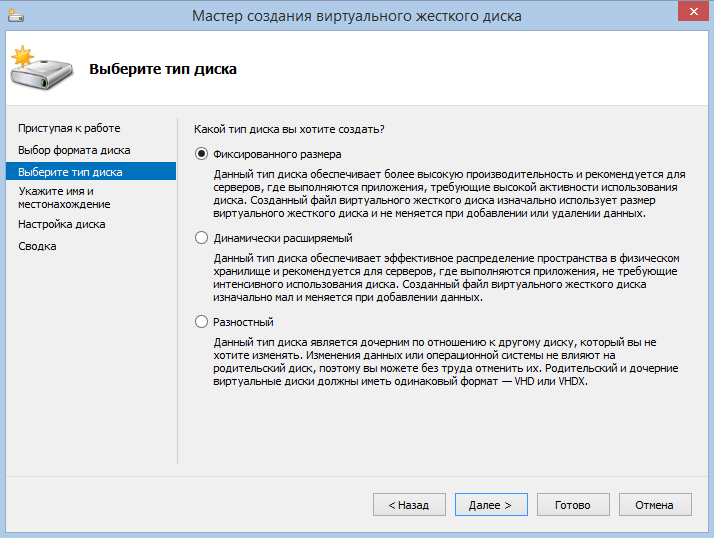Open the Выбор формата диска step
This screenshot has width=714, height=538.
click(74, 150)
